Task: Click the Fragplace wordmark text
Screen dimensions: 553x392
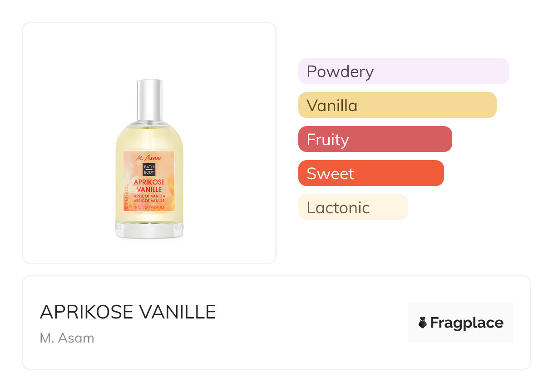Action: tap(467, 323)
